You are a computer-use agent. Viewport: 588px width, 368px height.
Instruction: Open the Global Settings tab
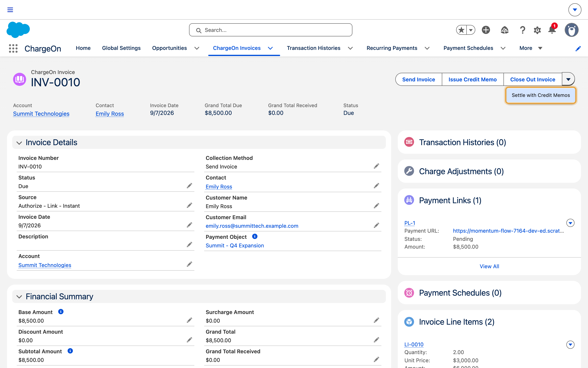(x=121, y=48)
